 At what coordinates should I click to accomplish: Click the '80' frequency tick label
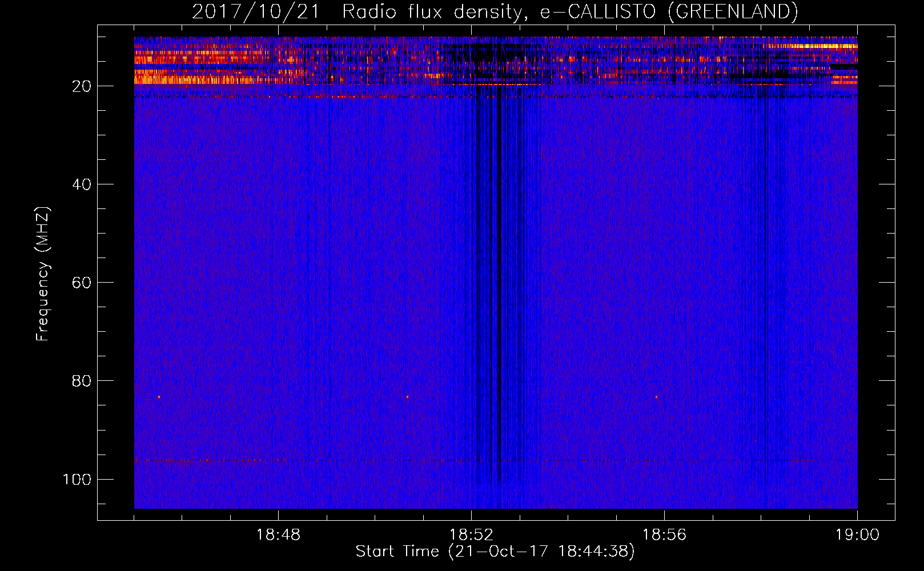coord(82,381)
